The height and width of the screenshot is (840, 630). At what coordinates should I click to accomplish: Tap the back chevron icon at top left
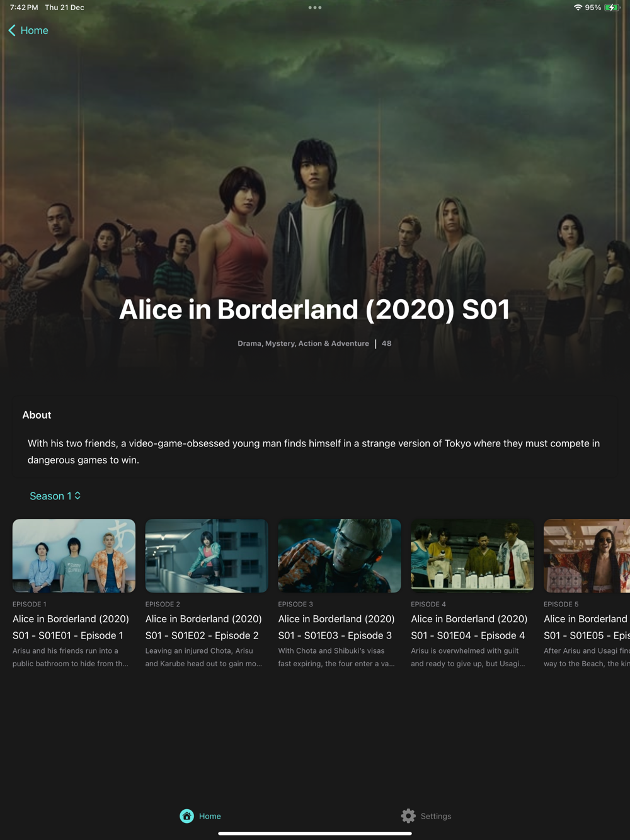pos(12,30)
